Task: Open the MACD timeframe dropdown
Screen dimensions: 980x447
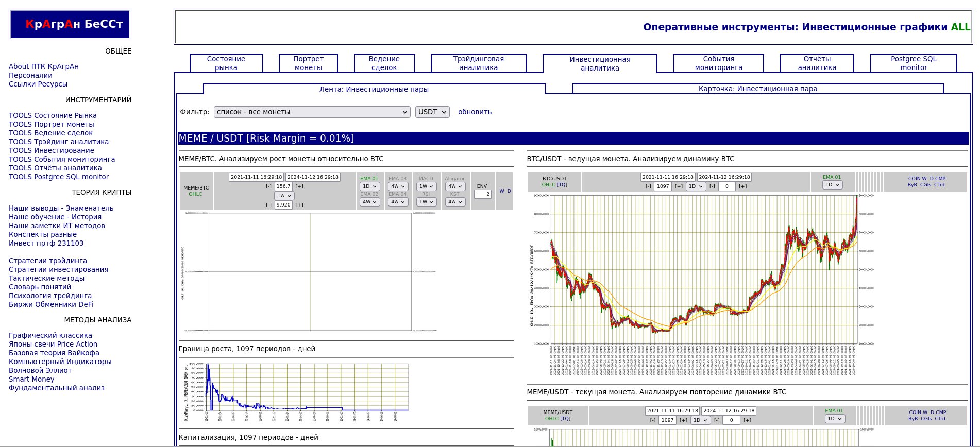Action: 426,186
